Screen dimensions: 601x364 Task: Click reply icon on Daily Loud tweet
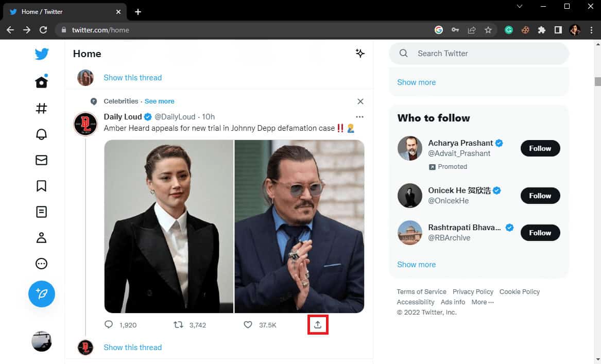[109, 324]
